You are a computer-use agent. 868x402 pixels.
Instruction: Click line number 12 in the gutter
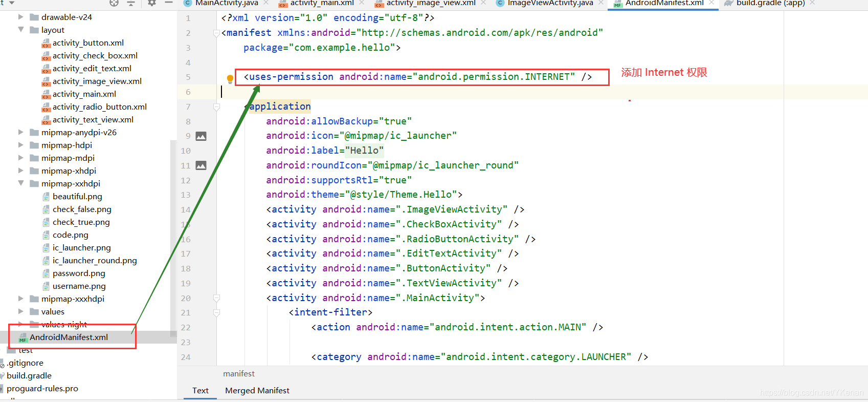(186, 180)
